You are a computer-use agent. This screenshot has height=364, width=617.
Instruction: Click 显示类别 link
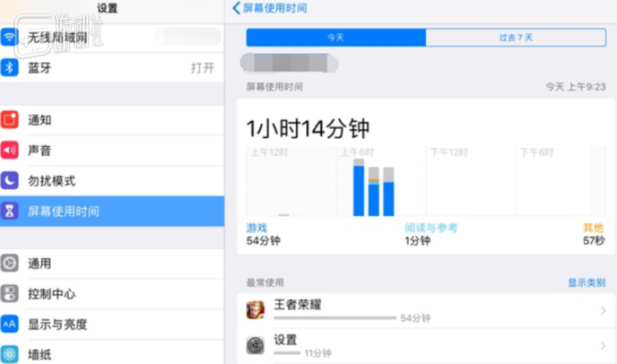587,282
